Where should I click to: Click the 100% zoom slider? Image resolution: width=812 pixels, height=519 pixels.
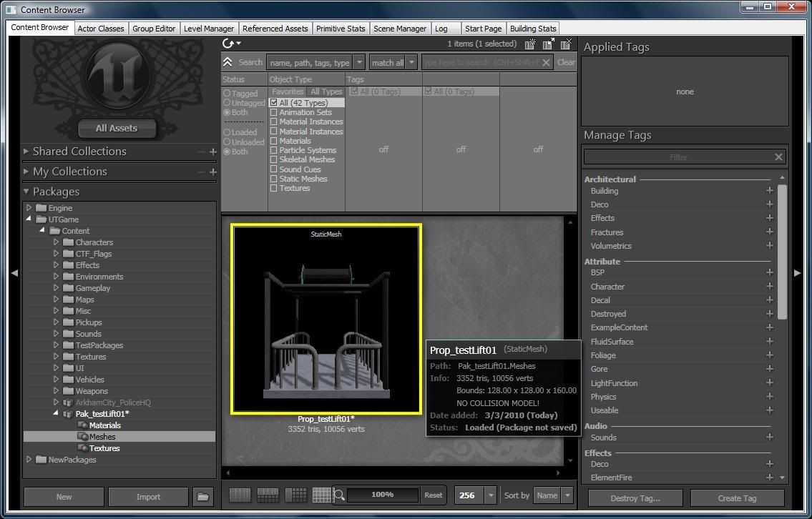pyautogui.click(x=382, y=495)
